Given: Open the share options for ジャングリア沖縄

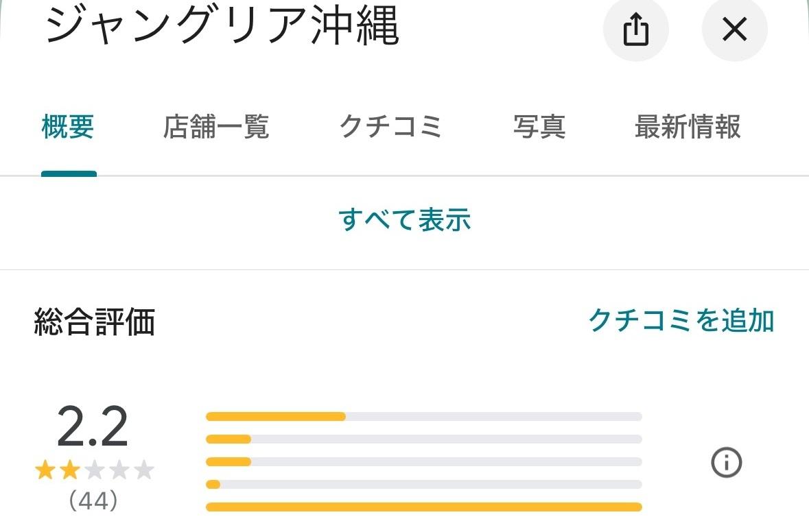Looking at the screenshot, I should coord(636,29).
